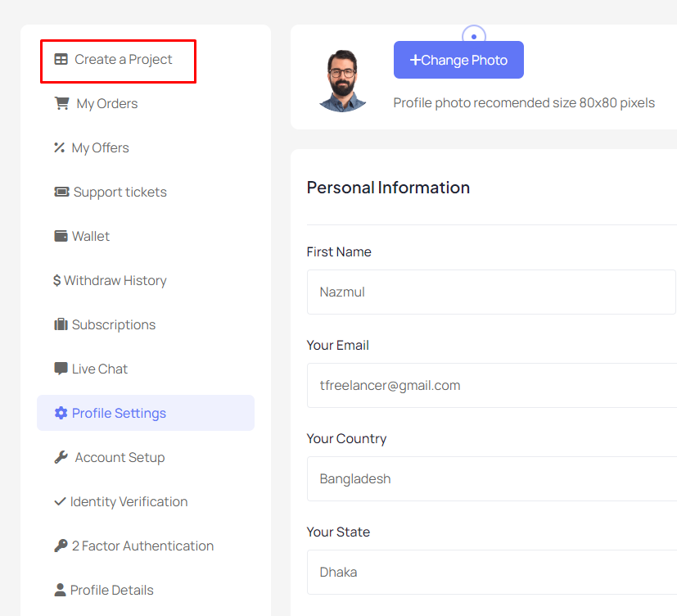677x616 pixels.
Task: Focus the First Name field containing Nazmul
Action: [x=491, y=292]
